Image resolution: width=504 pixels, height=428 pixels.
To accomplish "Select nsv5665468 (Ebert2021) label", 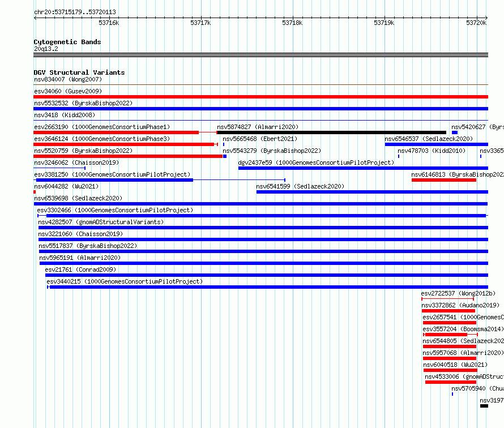I will pyautogui.click(x=260, y=139).
